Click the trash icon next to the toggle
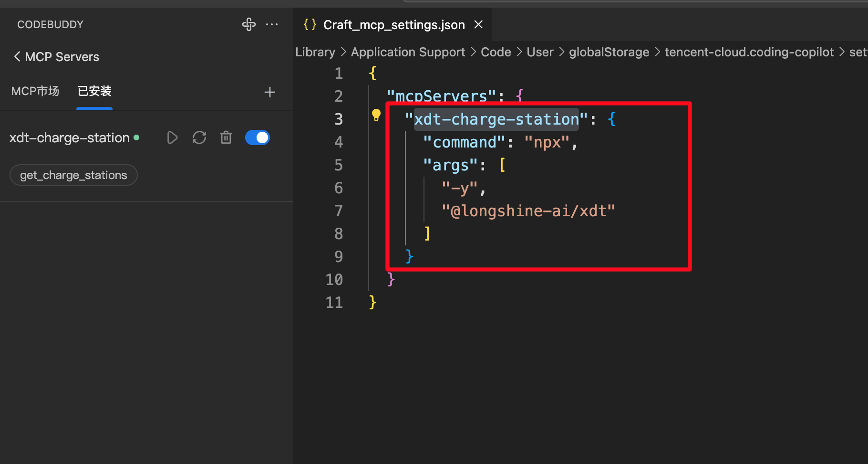868x464 pixels. (x=226, y=137)
